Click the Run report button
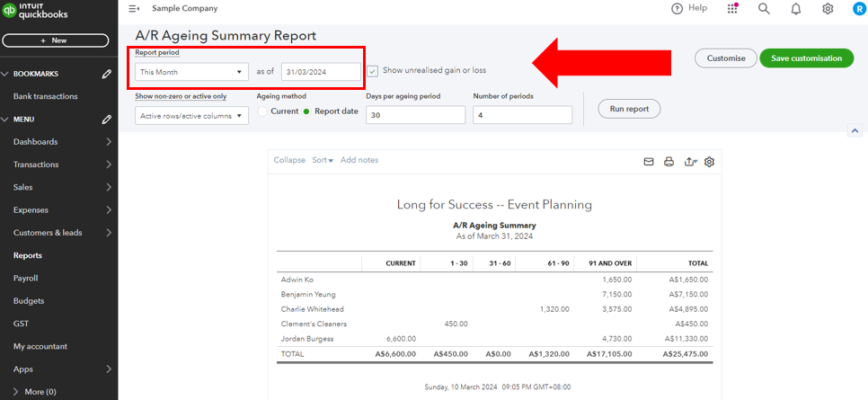 pos(629,109)
